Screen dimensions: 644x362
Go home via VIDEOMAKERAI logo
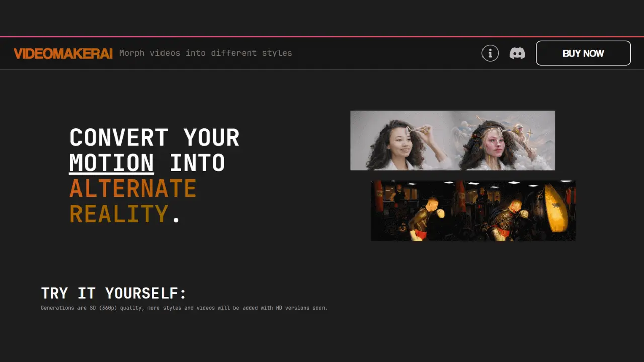click(63, 53)
